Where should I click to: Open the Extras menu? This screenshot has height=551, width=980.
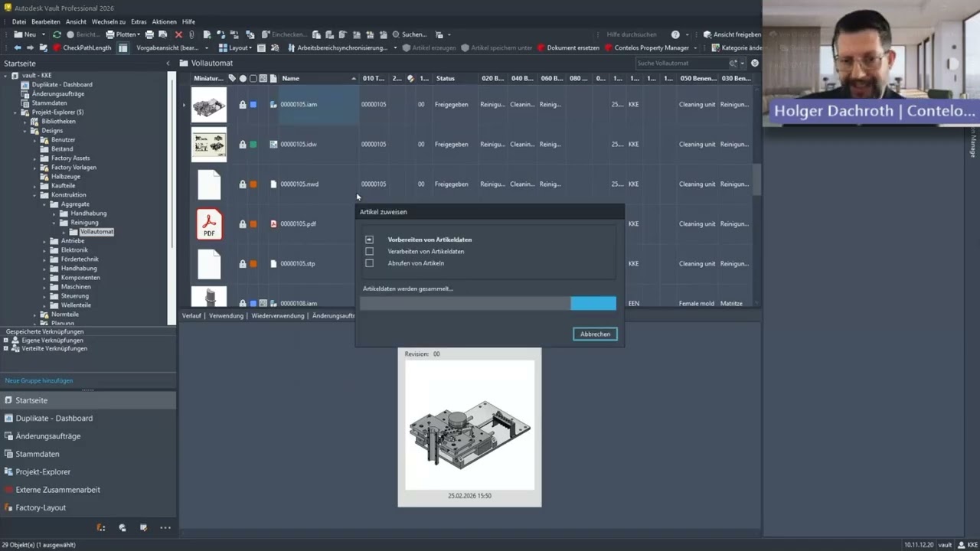pyautogui.click(x=139, y=21)
